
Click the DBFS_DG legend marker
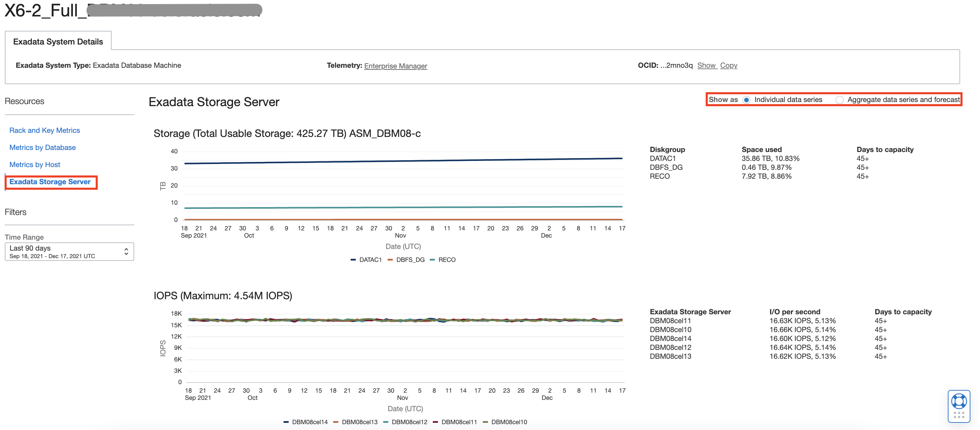click(390, 260)
